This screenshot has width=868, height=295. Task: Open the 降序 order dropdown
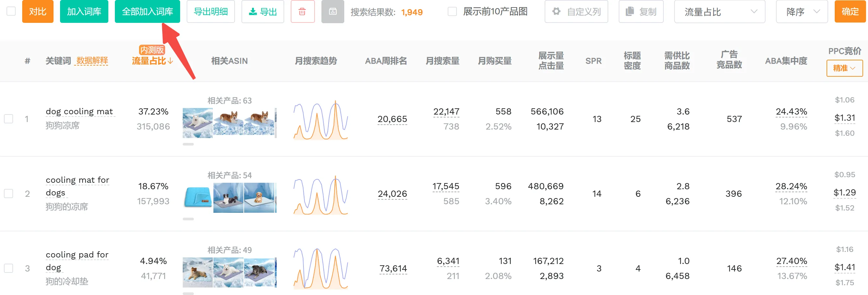pyautogui.click(x=802, y=11)
